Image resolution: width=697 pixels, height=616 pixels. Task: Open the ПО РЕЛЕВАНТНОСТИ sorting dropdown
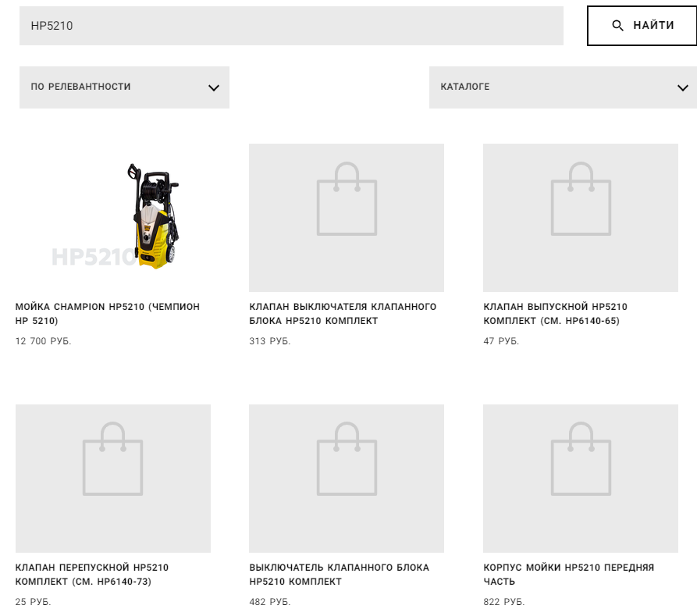(x=124, y=87)
